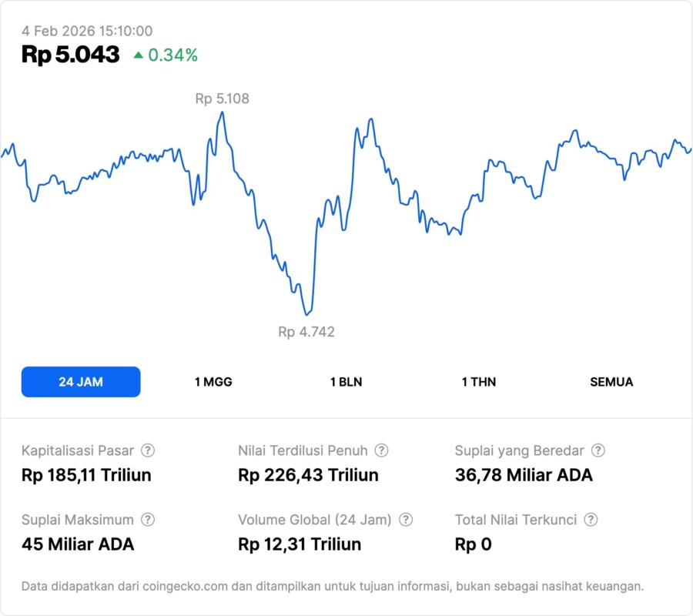Click the Rp 5.108 high price label

tap(222, 99)
